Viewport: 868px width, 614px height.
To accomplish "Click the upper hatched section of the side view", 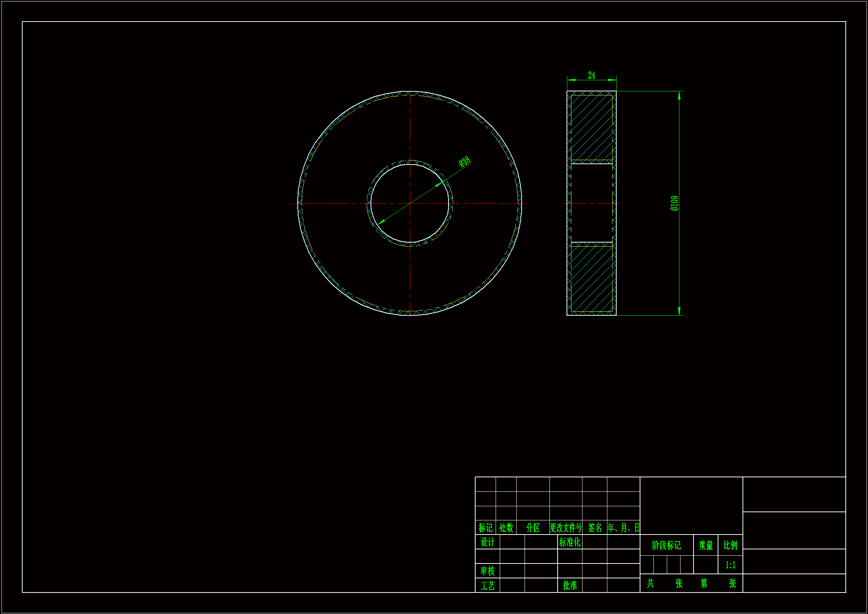I will [591, 127].
